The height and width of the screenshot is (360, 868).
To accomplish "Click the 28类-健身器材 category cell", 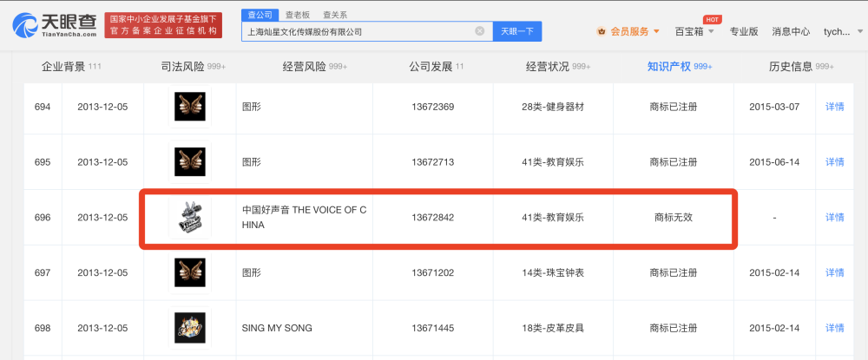I will click(552, 107).
